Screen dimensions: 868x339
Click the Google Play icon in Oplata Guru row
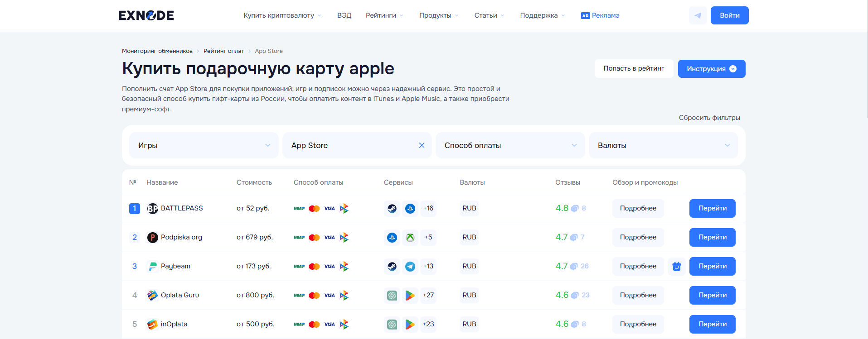(410, 296)
